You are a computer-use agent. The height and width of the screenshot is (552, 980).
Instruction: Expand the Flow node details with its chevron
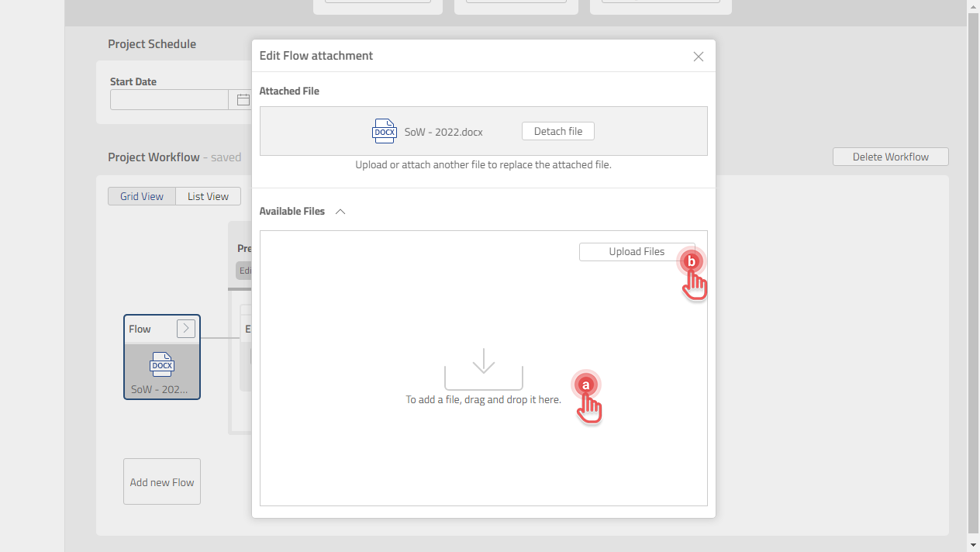coord(185,328)
